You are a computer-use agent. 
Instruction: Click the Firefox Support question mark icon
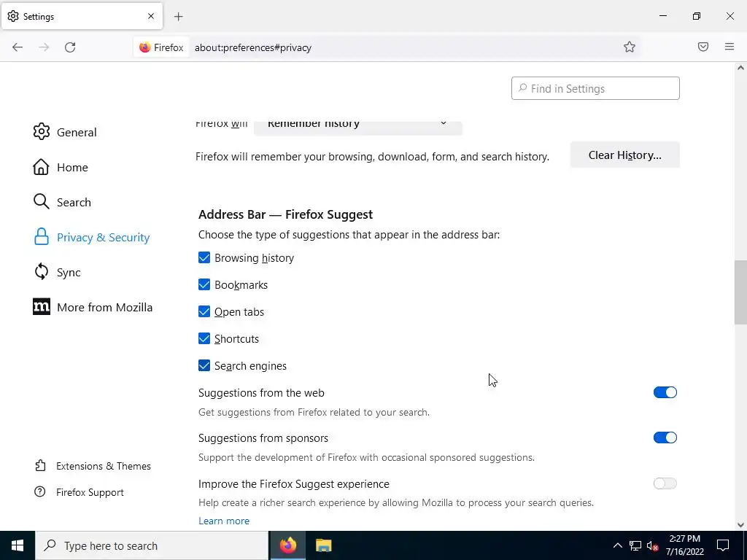(x=40, y=492)
